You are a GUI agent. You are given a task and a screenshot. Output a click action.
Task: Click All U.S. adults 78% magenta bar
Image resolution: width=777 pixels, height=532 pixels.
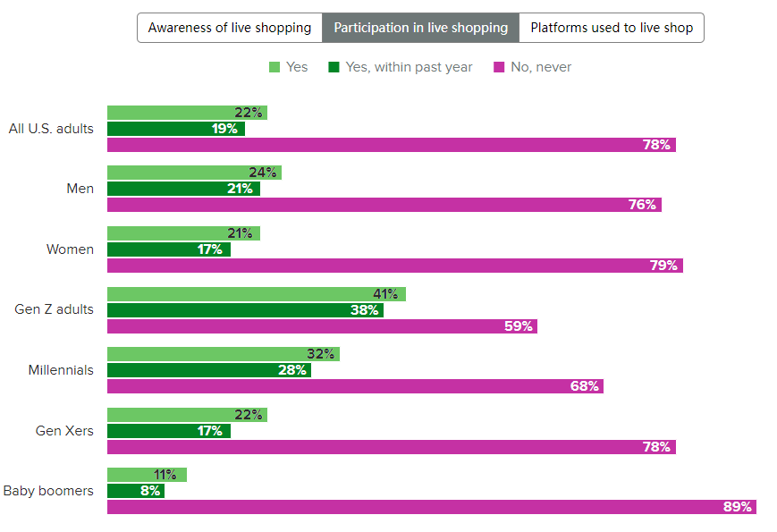coord(391,145)
